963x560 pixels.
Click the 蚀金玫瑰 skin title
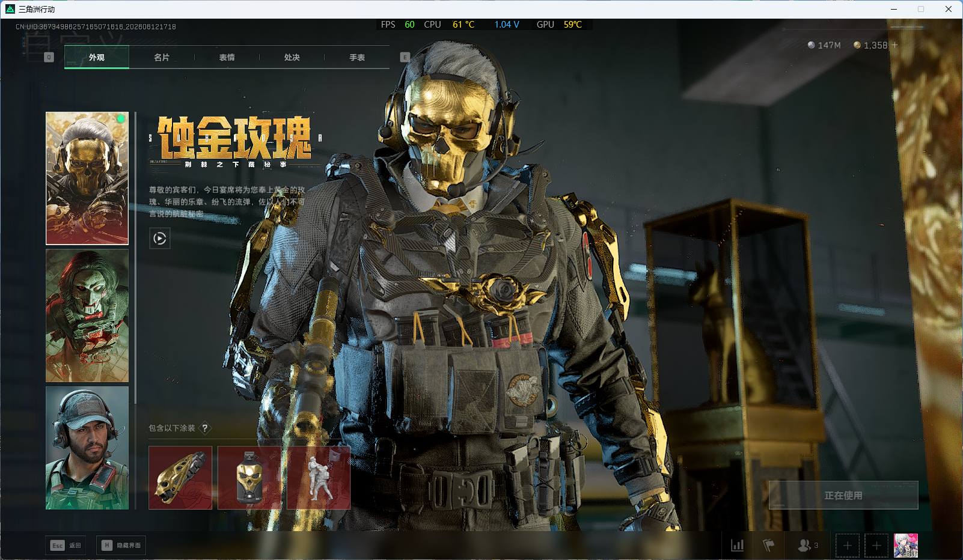(x=235, y=138)
